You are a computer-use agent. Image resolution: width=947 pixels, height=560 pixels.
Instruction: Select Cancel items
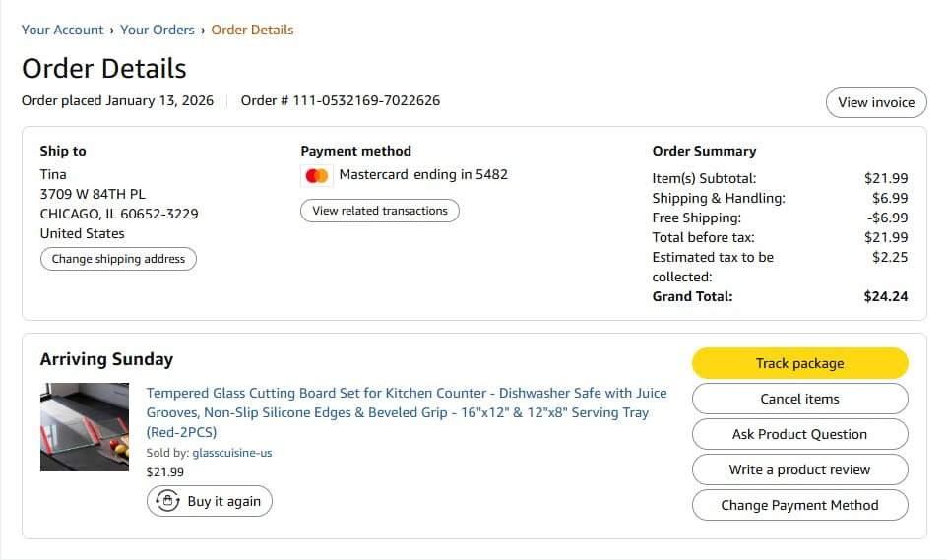tap(799, 399)
